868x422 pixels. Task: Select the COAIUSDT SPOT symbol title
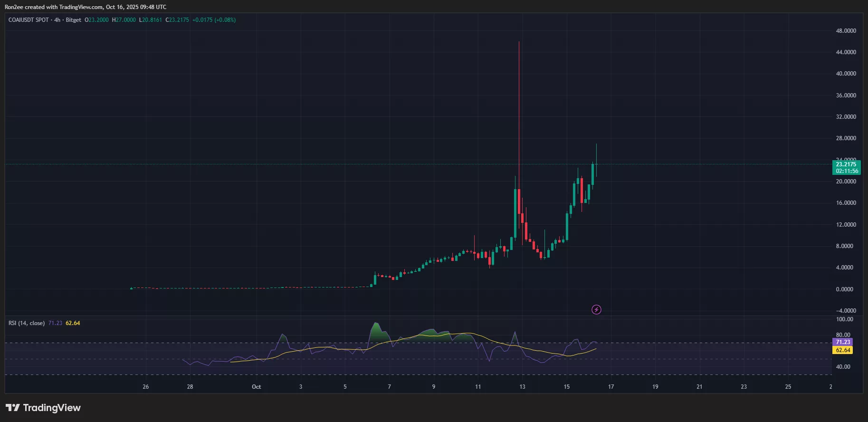coord(29,20)
